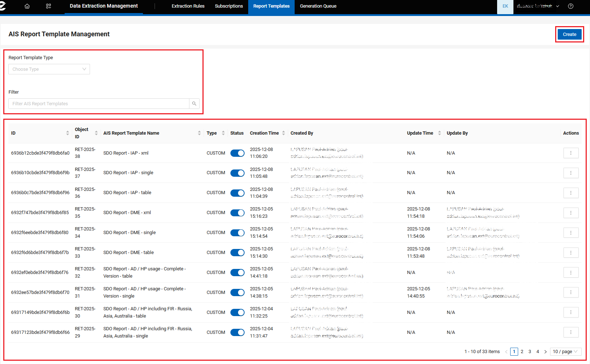The image size is (590, 364).
Task: Sort by Type column arrows
Action: pos(223,133)
